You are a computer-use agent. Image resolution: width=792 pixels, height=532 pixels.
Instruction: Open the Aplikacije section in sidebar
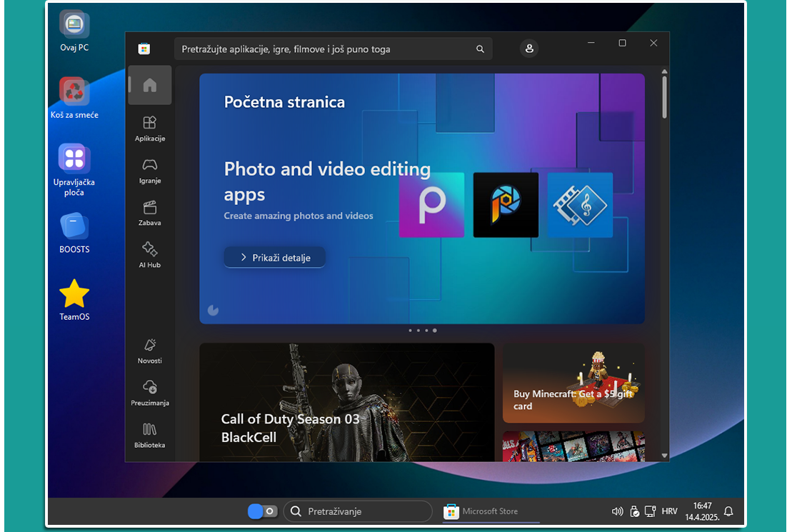click(x=150, y=128)
